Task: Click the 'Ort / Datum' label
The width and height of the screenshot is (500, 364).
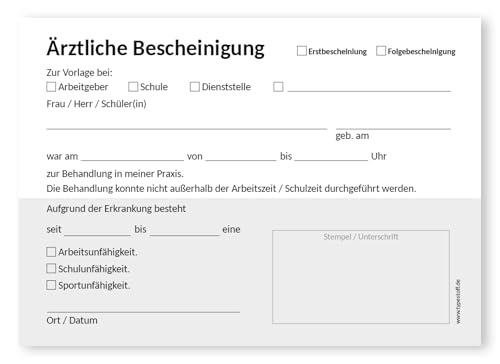Action: pos(72,320)
